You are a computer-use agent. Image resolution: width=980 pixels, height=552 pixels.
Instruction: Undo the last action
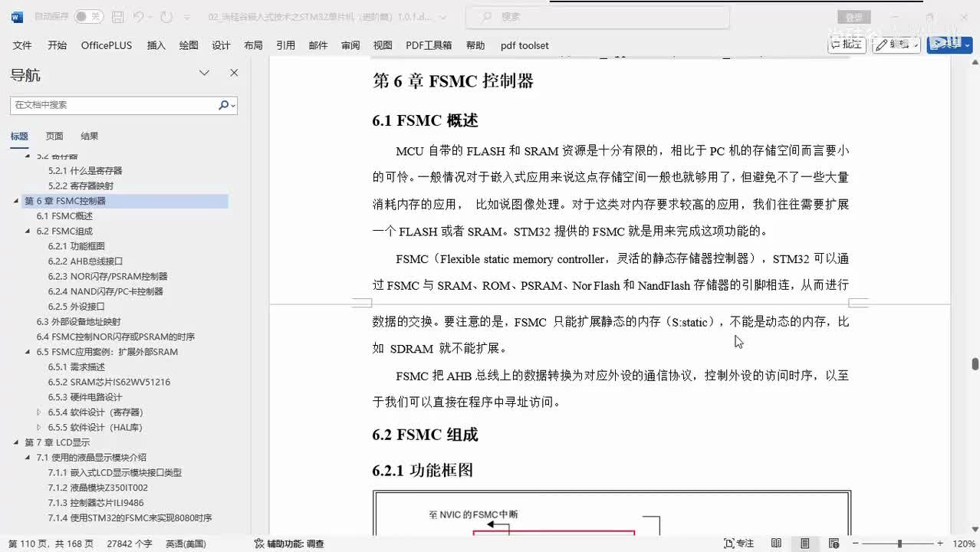(x=138, y=16)
